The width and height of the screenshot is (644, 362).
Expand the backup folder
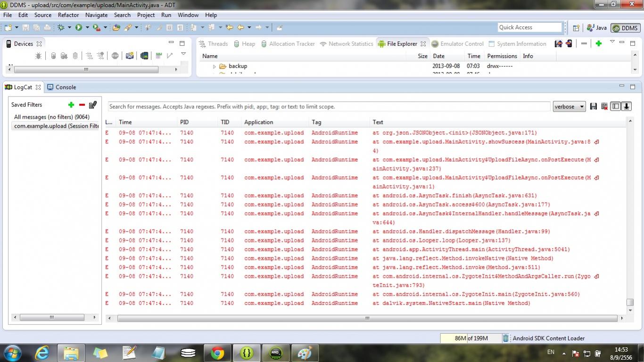point(215,66)
